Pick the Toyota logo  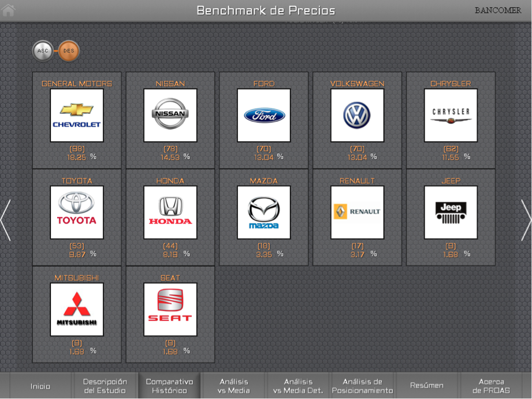77,212
